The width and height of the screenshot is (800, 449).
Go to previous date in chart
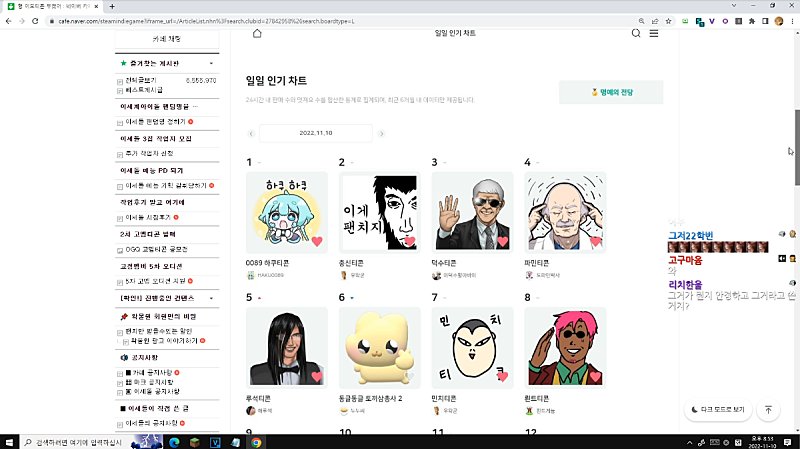[x=251, y=133]
